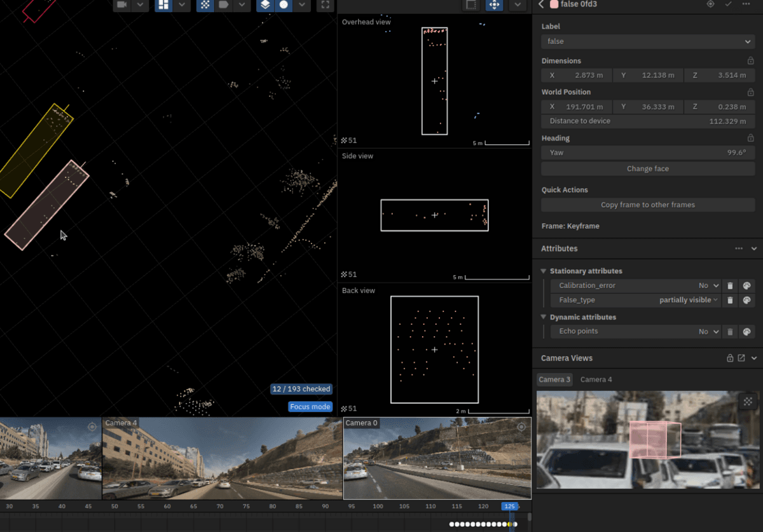
Task: Go back using the left chevron arrow
Action: coord(541,4)
